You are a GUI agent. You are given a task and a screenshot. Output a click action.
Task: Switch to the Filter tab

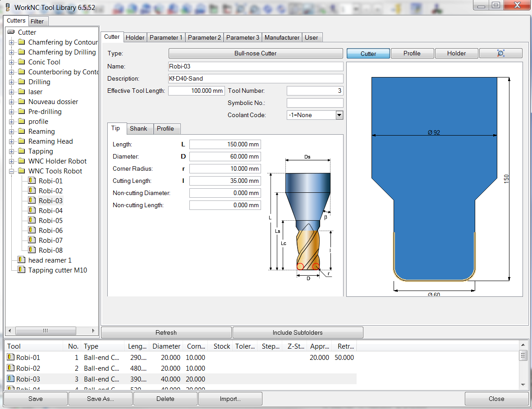(x=37, y=21)
